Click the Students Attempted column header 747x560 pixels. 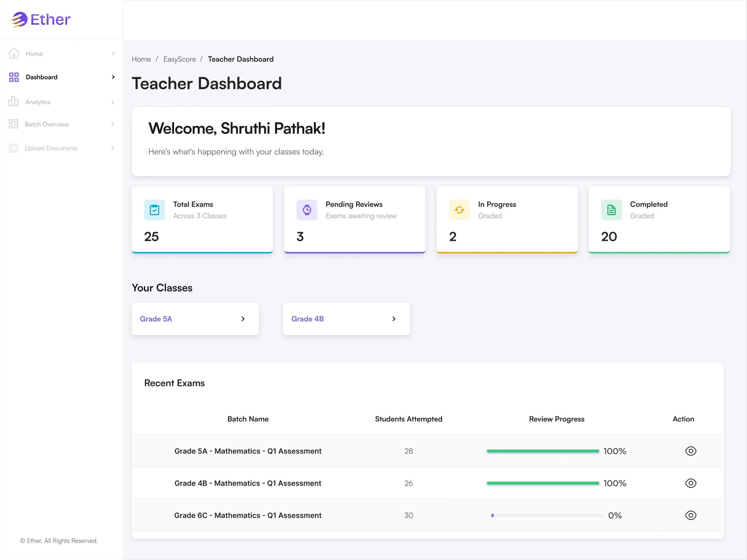tap(409, 419)
